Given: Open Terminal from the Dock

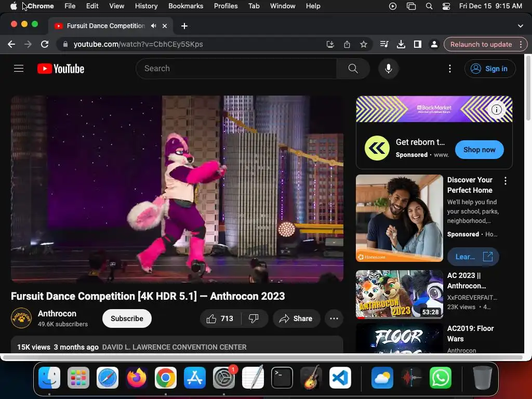Looking at the screenshot, I should 282,378.
